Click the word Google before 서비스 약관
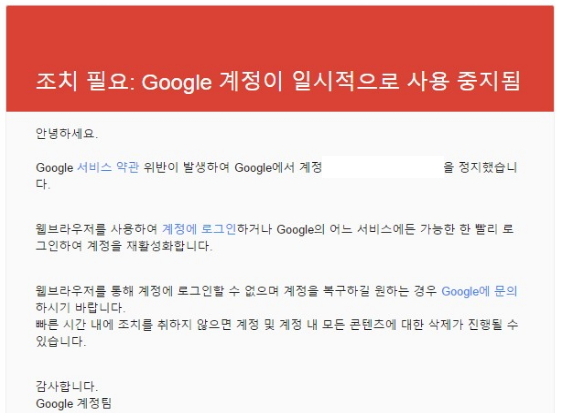This screenshot has width=562, height=419. click(x=54, y=168)
